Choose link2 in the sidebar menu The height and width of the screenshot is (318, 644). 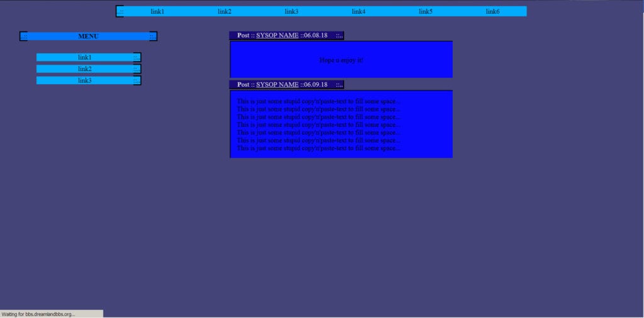click(85, 69)
